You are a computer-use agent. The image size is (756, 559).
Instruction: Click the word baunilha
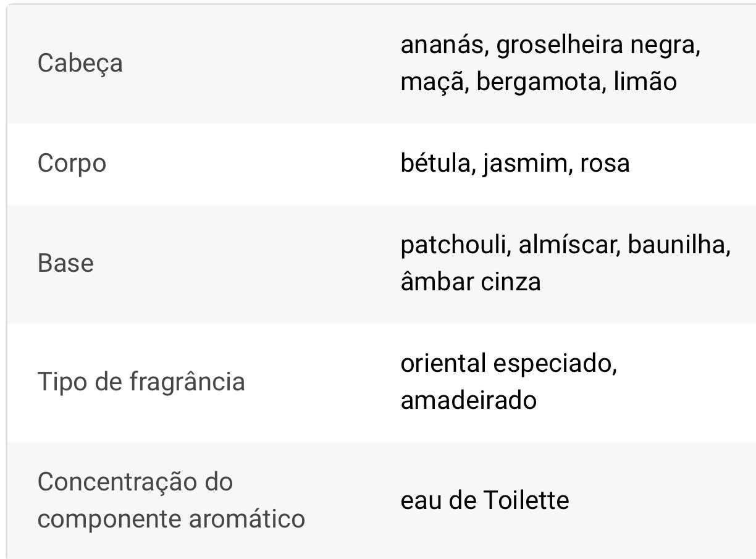(678, 245)
